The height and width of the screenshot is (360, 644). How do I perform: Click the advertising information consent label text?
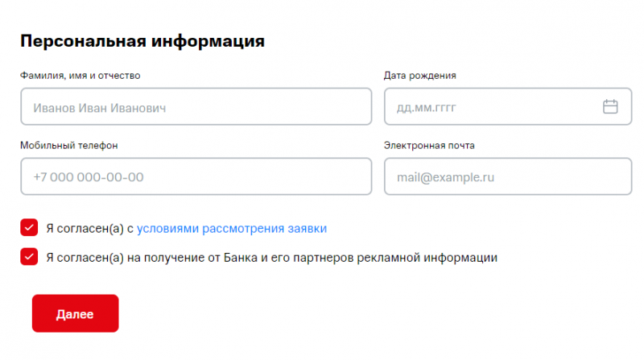click(x=272, y=258)
